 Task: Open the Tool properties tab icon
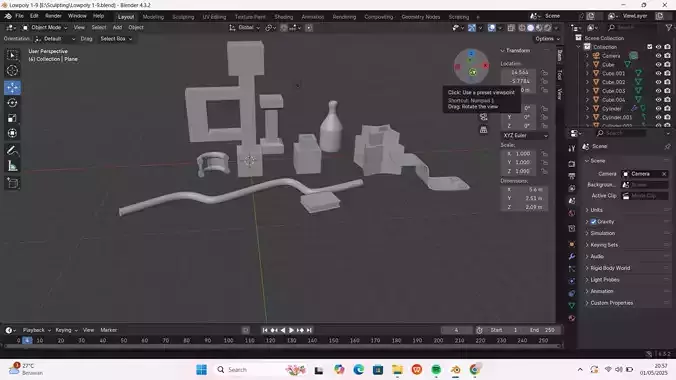tap(572, 148)
